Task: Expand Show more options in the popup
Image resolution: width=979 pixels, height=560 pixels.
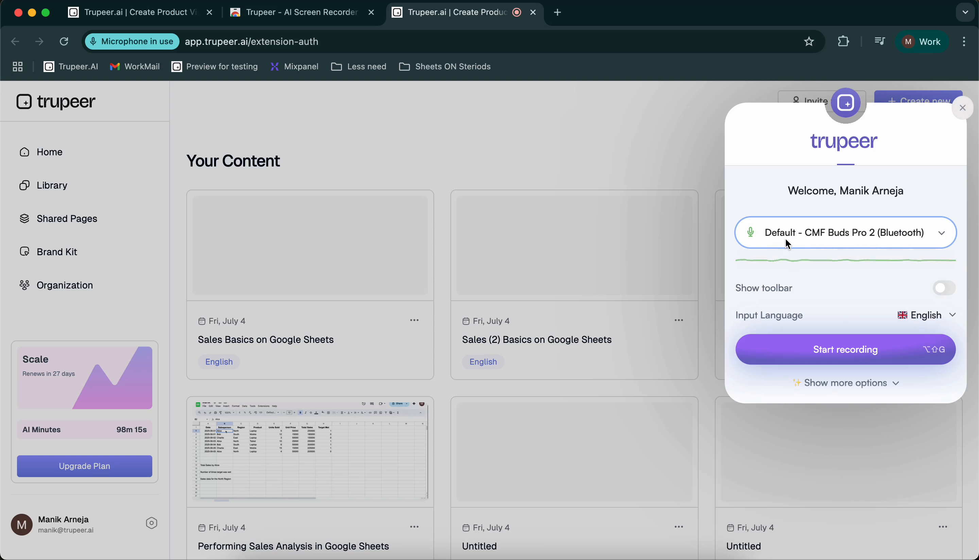Action: (x=845, y=383)
